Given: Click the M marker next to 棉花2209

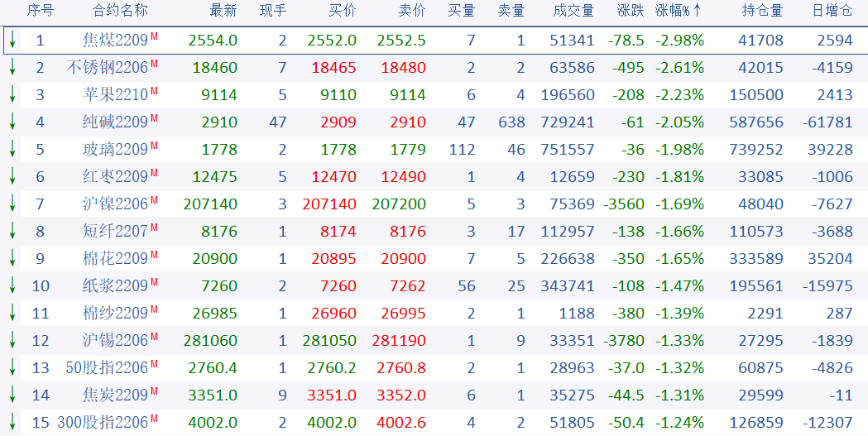Looking at the screenshot, I should (x=154, y=256).
